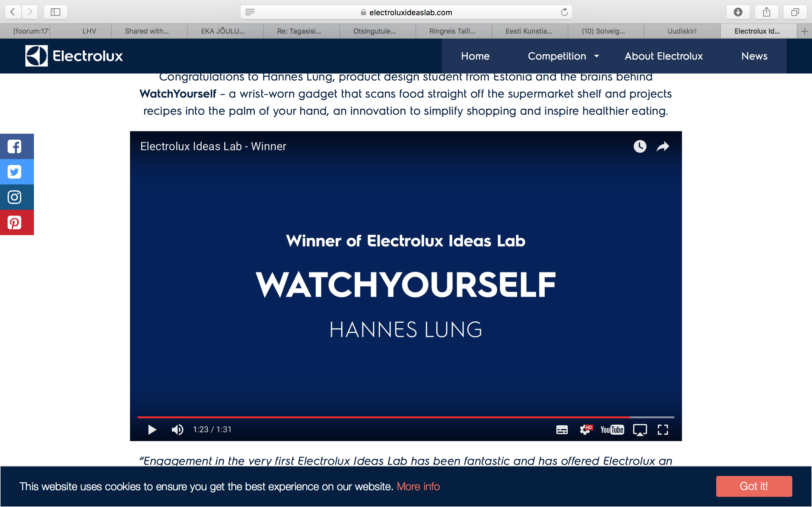The image size is (812, 507).
Task: Click the video share arrow icon
Action: pyautogui.click(x=663, y=146)
